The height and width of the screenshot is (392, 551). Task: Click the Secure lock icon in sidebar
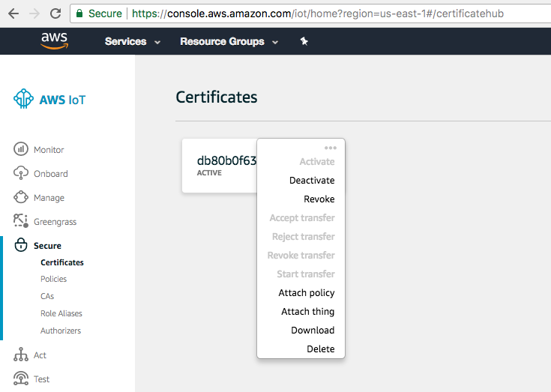[21, 245]
